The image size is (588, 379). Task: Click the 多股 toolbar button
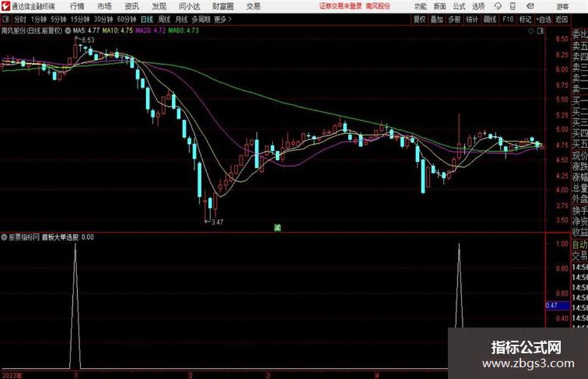454,19
